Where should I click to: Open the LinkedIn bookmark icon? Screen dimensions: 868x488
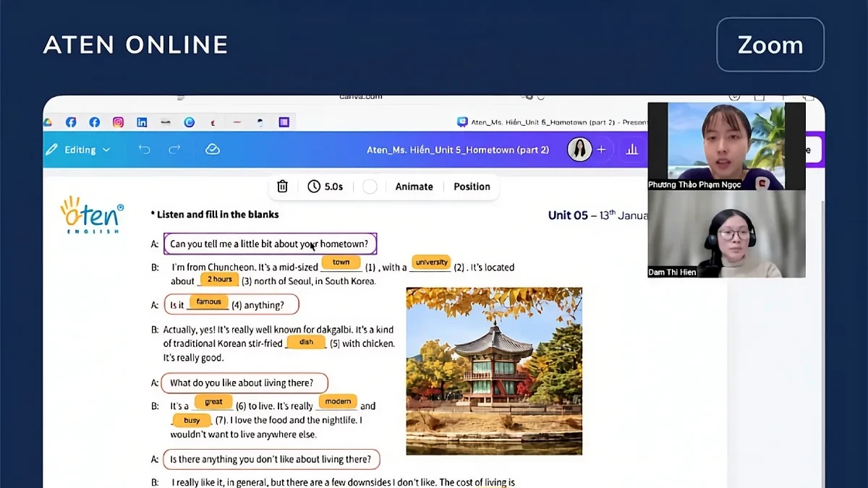(x=142, y=122)
